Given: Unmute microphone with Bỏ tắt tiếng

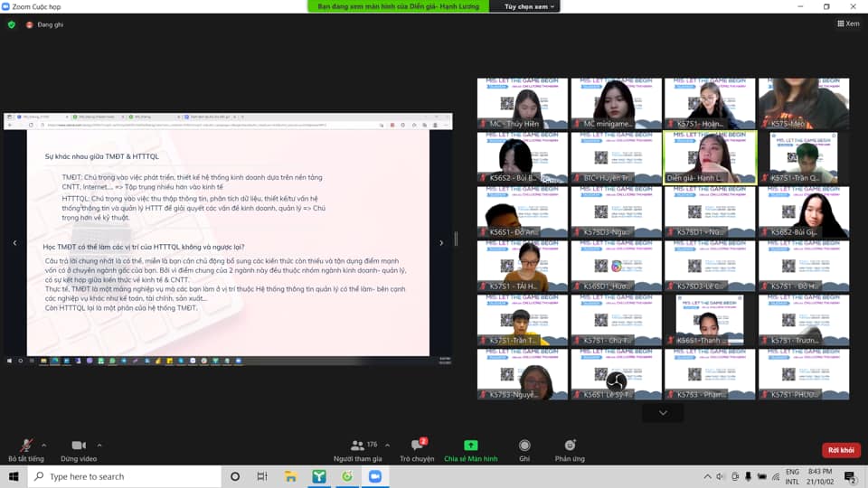Looking at the screenshot, I should pyautogui.click(x=25, y=449).
